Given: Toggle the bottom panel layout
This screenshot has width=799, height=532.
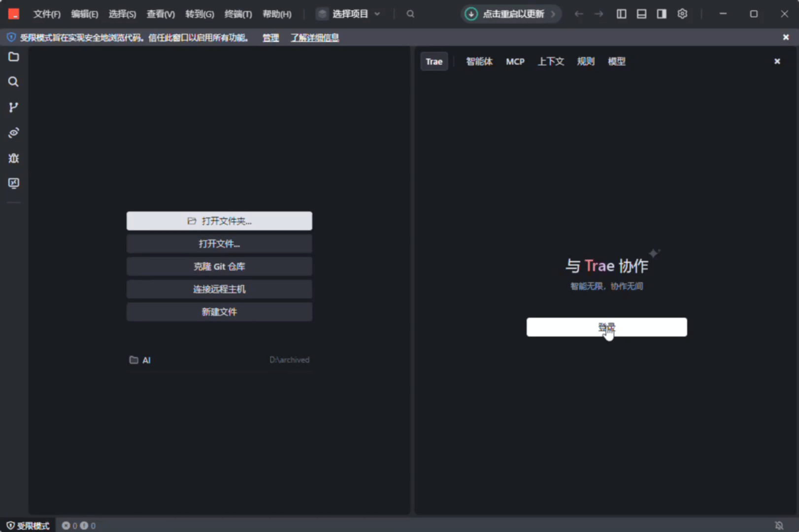Looking at the screenshot, I should (x=641, y=14).
